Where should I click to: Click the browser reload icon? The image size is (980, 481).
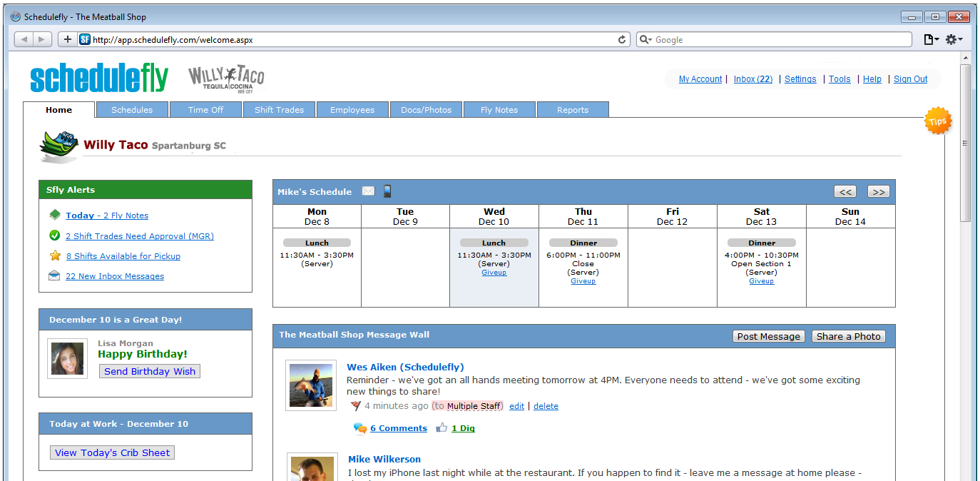pos(622,40)
